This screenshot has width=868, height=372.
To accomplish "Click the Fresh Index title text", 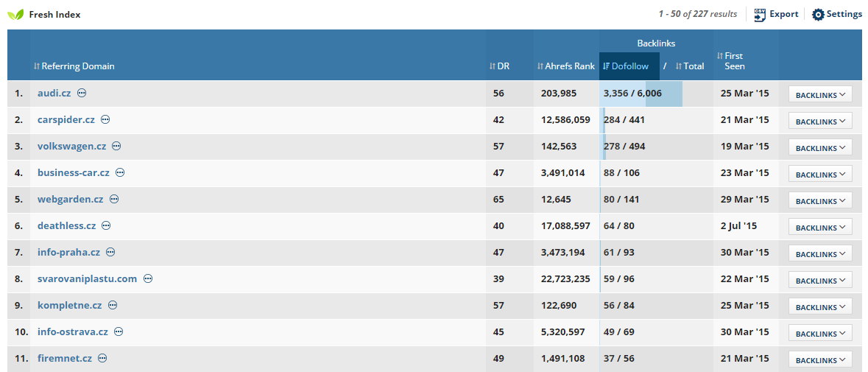I will [54, 15].
